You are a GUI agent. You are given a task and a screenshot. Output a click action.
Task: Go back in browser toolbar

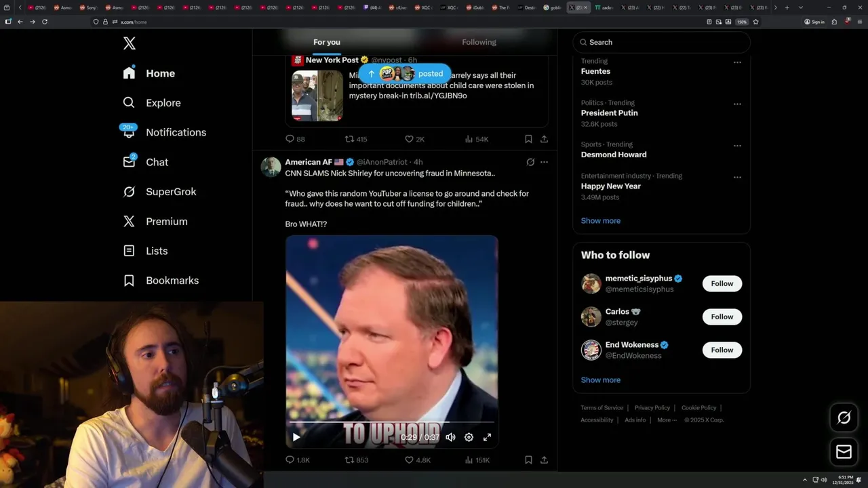pos(20,22)
